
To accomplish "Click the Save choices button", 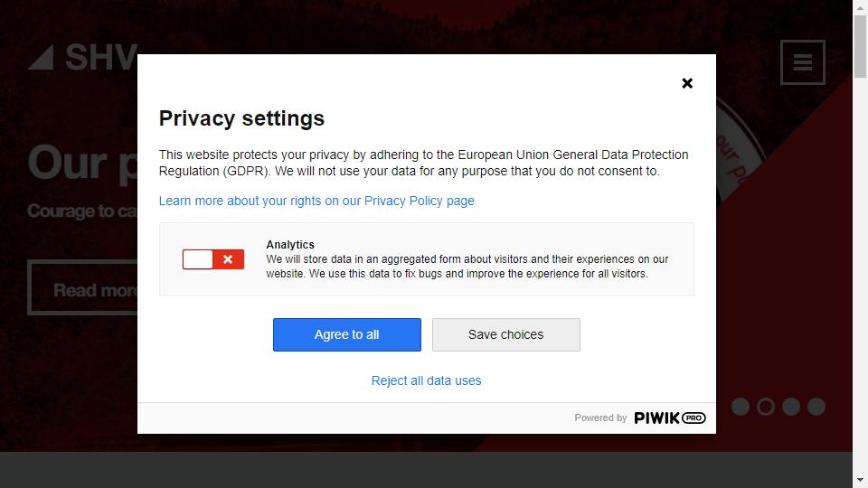I will pos(506,334).
